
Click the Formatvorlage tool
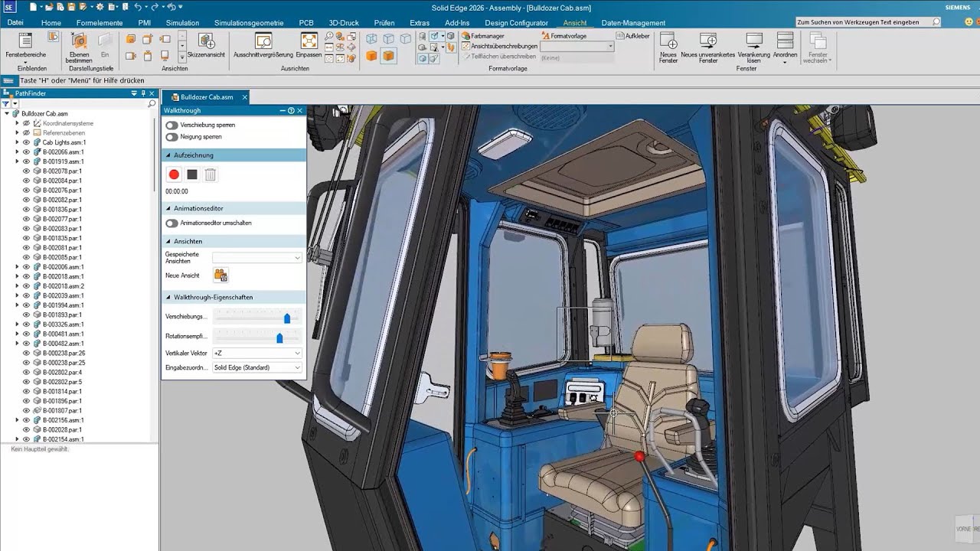pos(563,36)
